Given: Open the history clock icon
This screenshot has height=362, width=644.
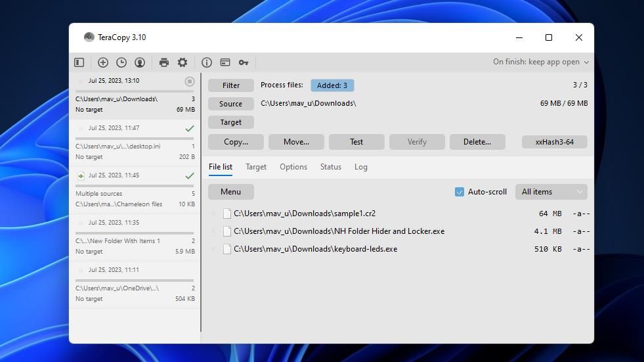Looking at the screenshot, I should [x=121, y=62].
